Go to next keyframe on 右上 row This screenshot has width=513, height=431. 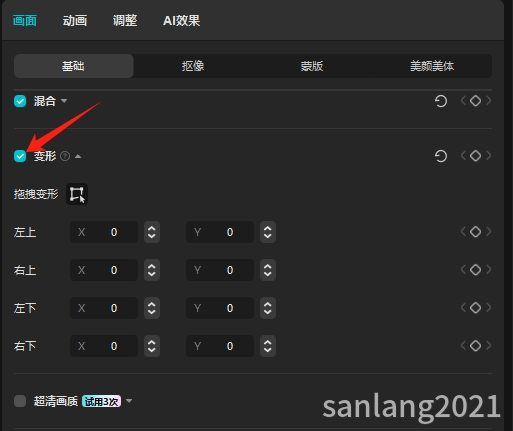[489, 269]
